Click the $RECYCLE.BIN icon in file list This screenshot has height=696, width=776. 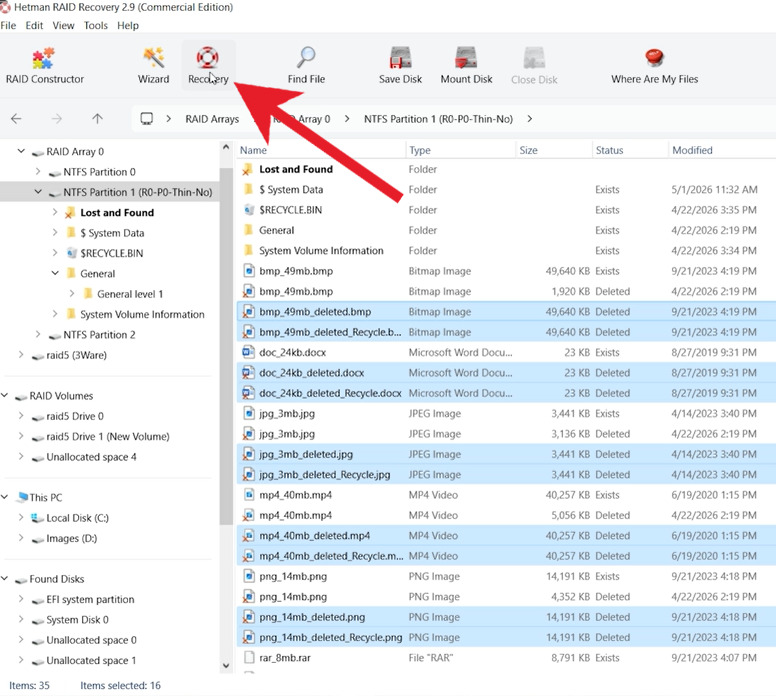coord(248,210)
